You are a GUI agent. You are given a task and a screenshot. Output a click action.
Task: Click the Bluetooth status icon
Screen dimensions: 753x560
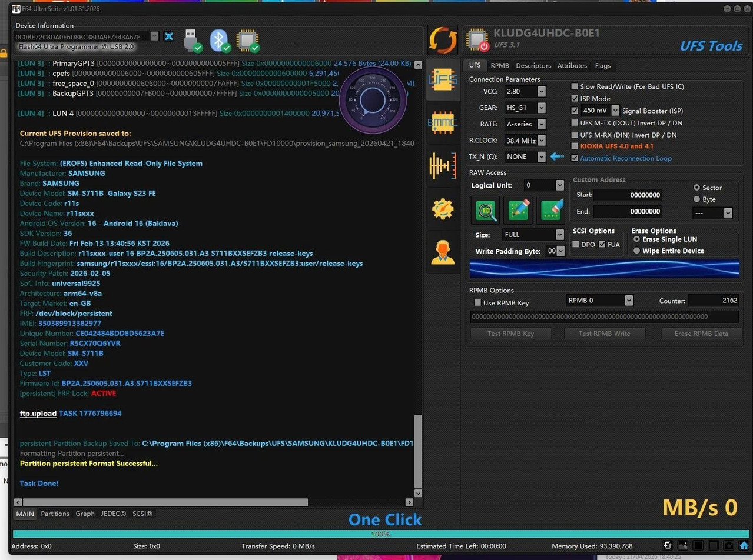(220, 40)
